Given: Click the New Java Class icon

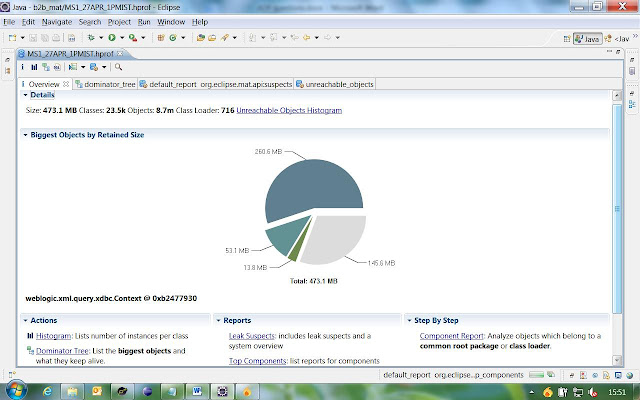Looking at the screenshot, I should click(173, 38).
